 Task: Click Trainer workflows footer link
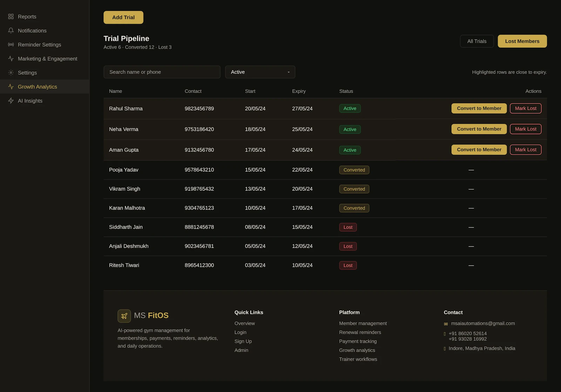[358, 359]
